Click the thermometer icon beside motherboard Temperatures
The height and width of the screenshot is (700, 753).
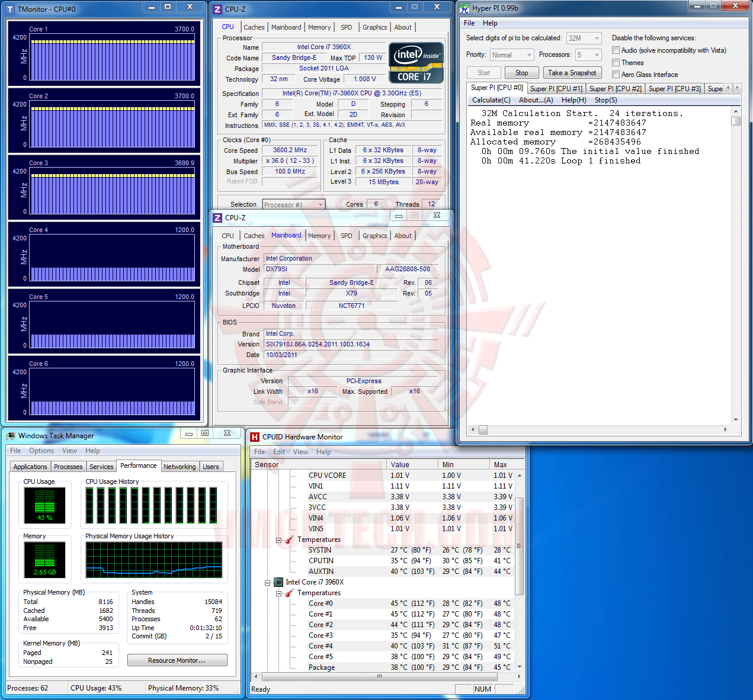click(290, 540)
